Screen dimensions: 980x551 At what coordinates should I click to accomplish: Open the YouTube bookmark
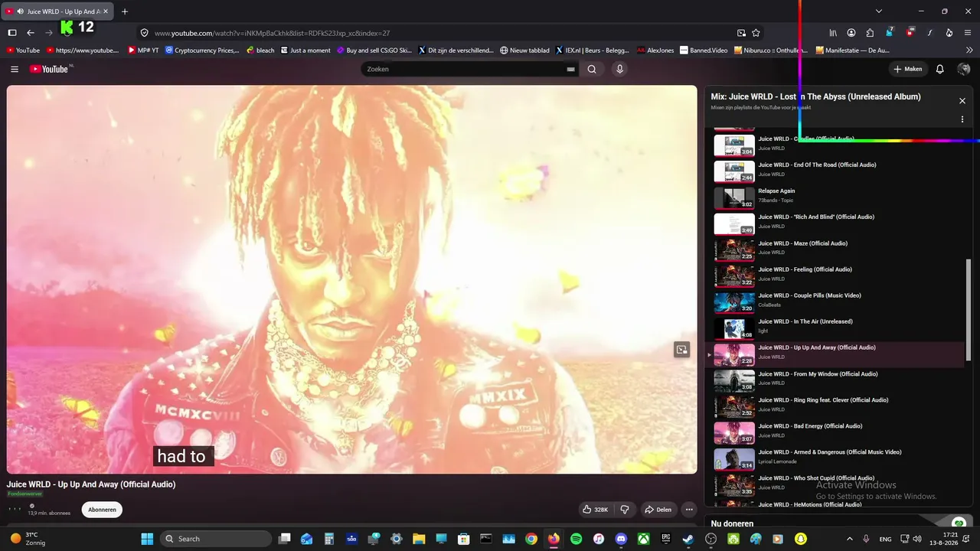tap(23, 51)
